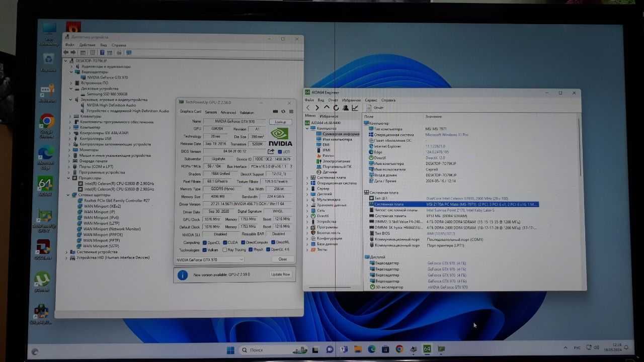Select the Системная плата MSI Z170A row
The width and height of the screenshot is (644, 362).
click(453, 205)
